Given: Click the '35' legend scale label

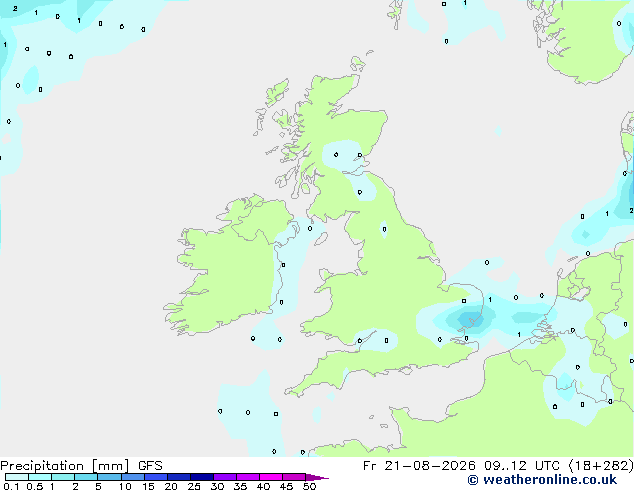Looking at the screenshot, I should tap(240, 486).
